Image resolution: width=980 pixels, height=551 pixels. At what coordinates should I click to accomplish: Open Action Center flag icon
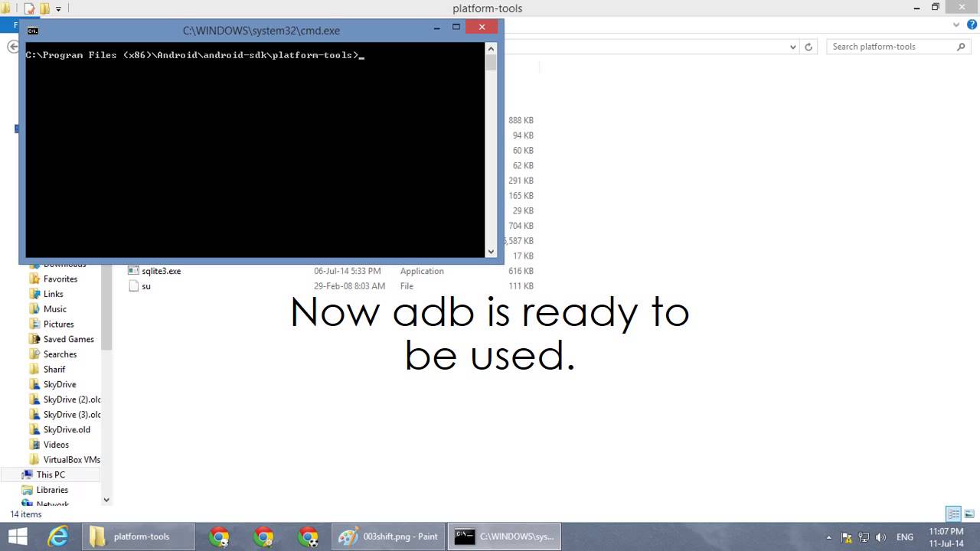tap(847, 537)
